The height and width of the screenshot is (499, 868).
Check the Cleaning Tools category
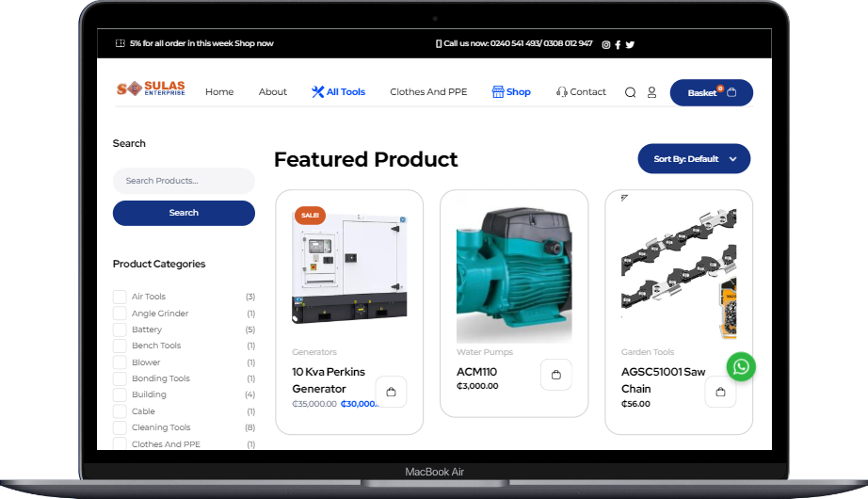pos(120,427)
